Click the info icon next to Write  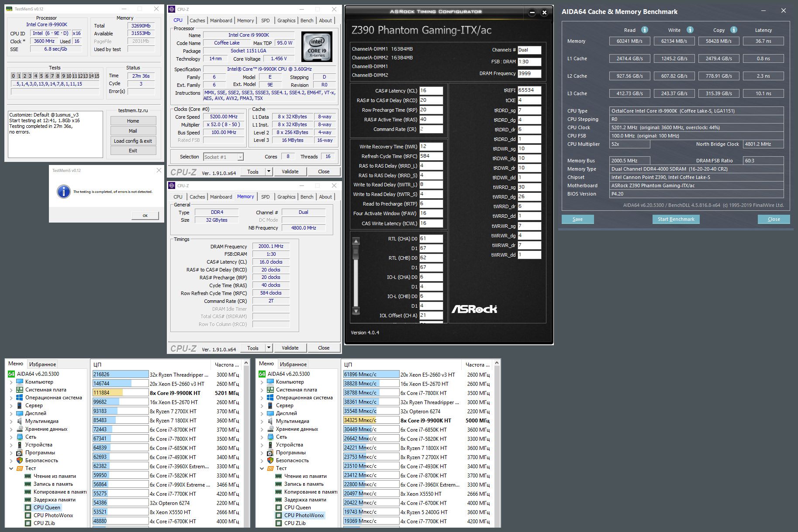(690, 30)
